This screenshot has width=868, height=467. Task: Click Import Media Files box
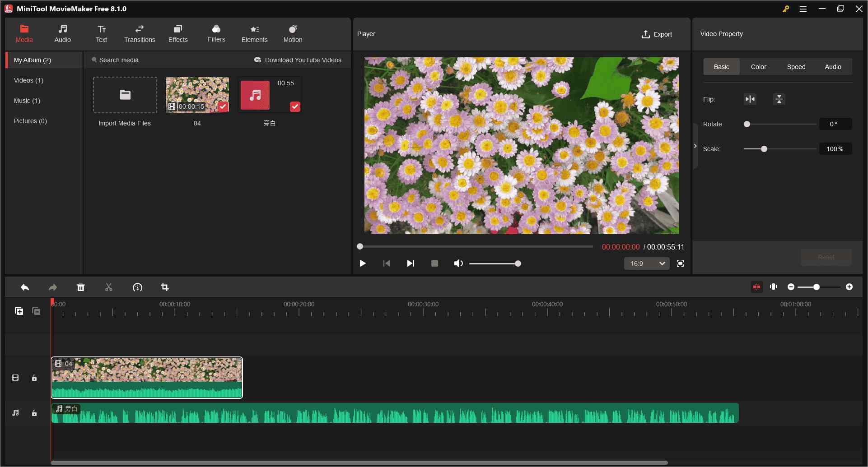coord(125,95)
